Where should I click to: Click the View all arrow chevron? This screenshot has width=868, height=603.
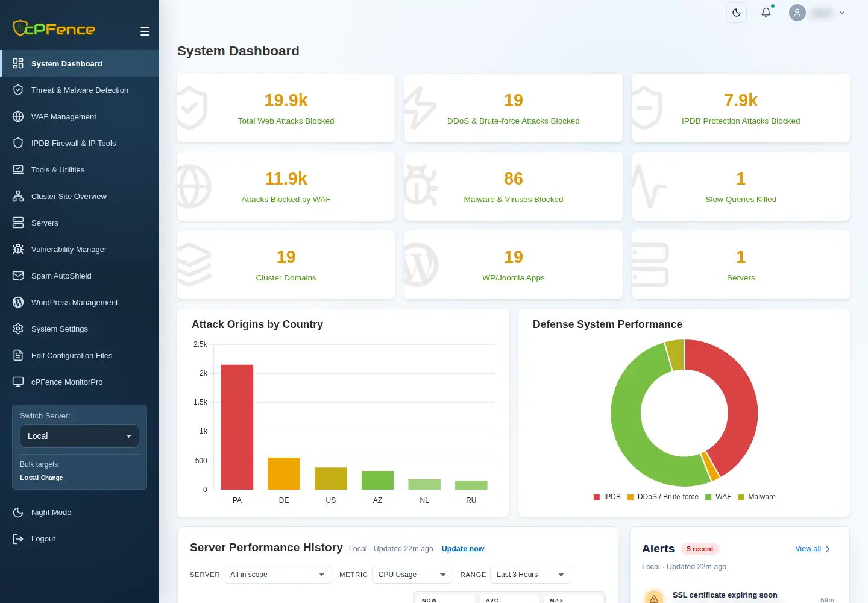click(828, 549)
